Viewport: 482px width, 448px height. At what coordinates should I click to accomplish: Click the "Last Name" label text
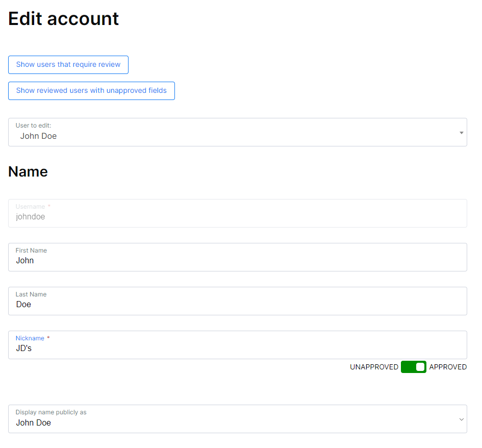31,294
